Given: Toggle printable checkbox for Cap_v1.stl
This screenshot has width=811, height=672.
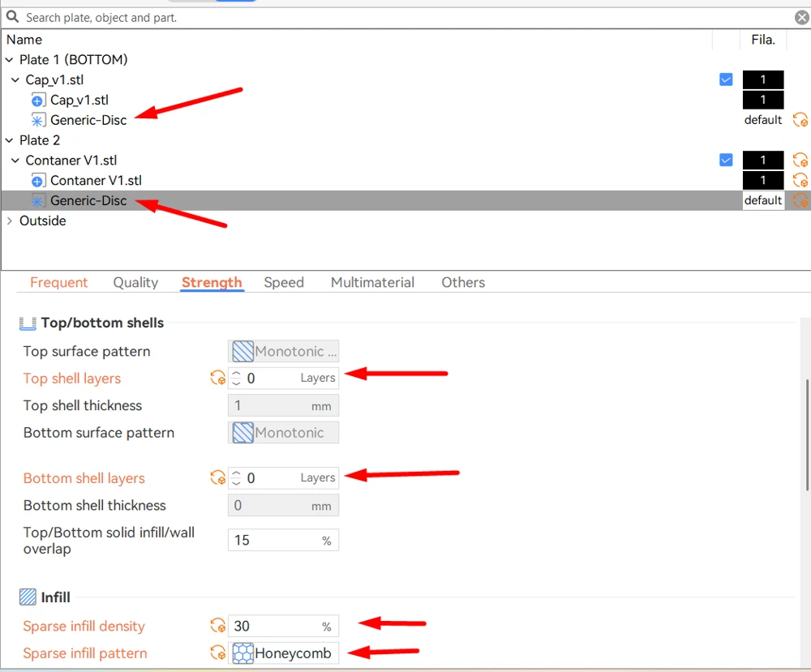Looking at the screenshot, I should pyautogui.click(x=726, y=79).
